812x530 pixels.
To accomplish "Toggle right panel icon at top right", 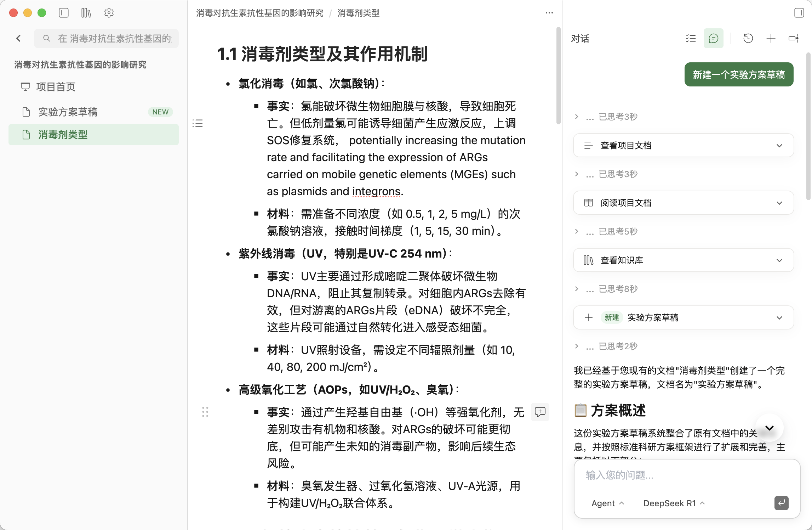I will coord(799,13).
